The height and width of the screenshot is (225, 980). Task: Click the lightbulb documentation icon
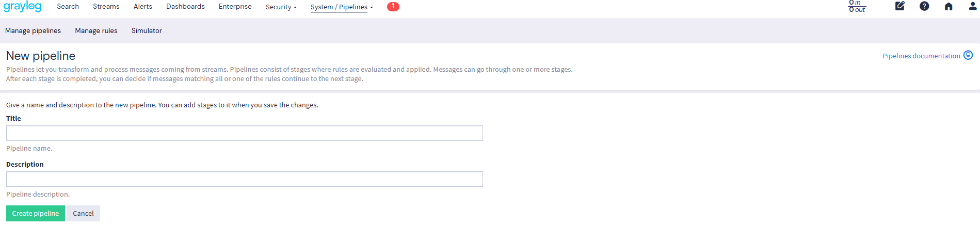(x=968, y=55)
